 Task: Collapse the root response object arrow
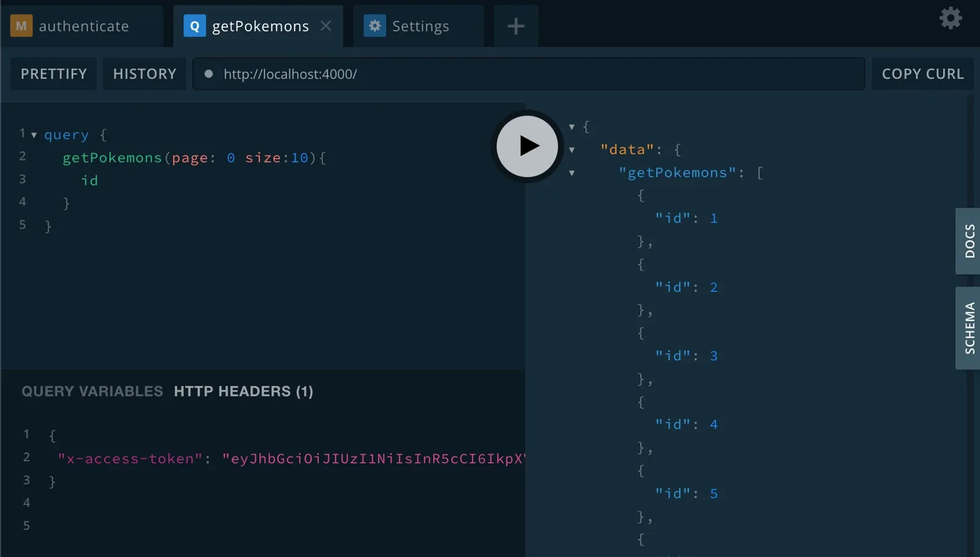click(571, 127)
